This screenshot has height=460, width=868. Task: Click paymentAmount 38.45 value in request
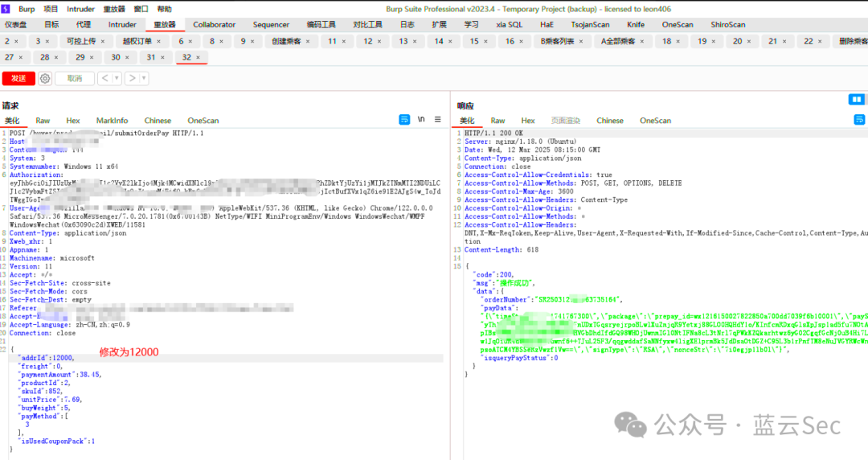coord(90,375)
